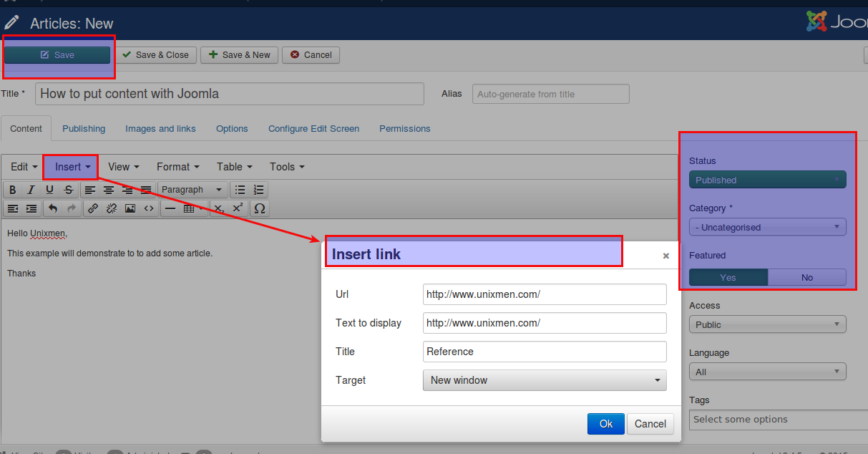Apply strikethrough formatting

point(68,190)
